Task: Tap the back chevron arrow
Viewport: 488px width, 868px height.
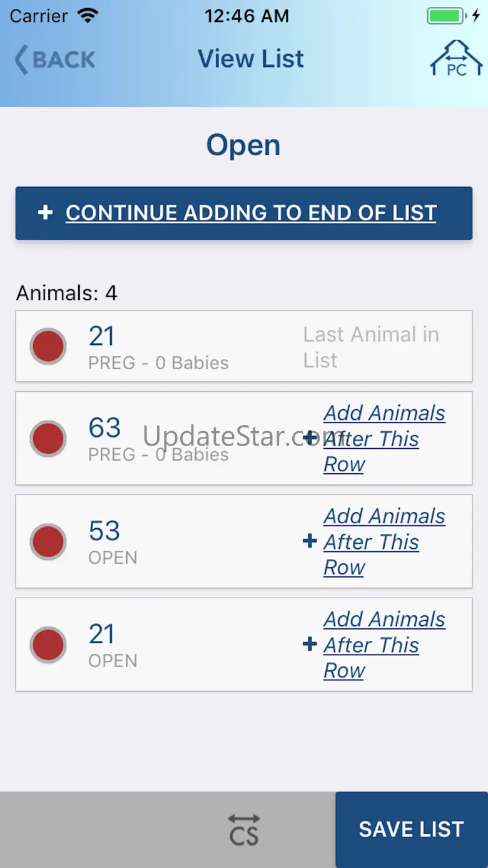Action: pos(21,60)
